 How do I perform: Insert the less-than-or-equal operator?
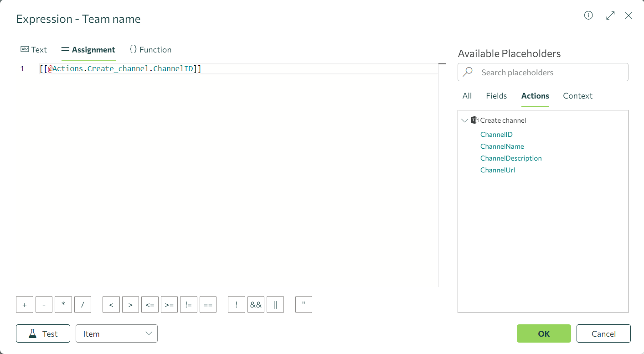pyautogui.click(x=150, y=305)
